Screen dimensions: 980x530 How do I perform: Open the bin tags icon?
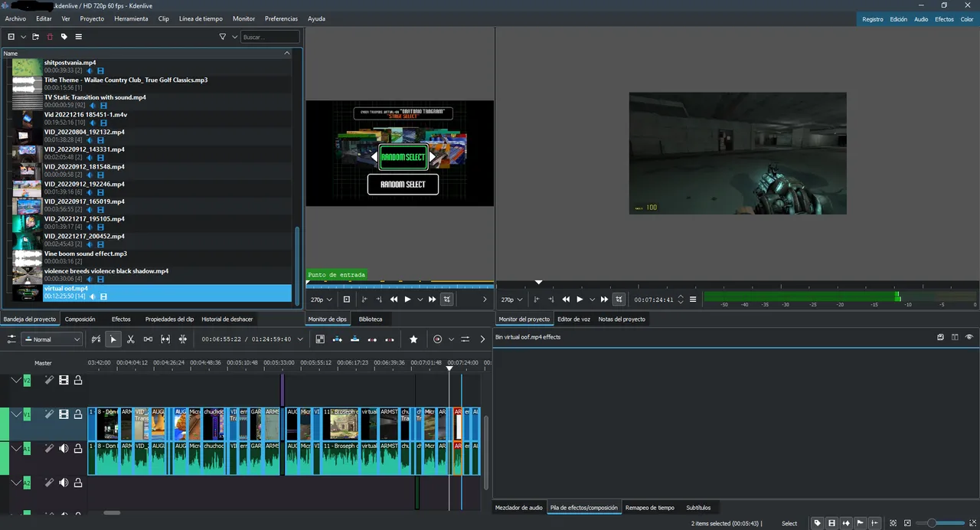coord(64,37)
